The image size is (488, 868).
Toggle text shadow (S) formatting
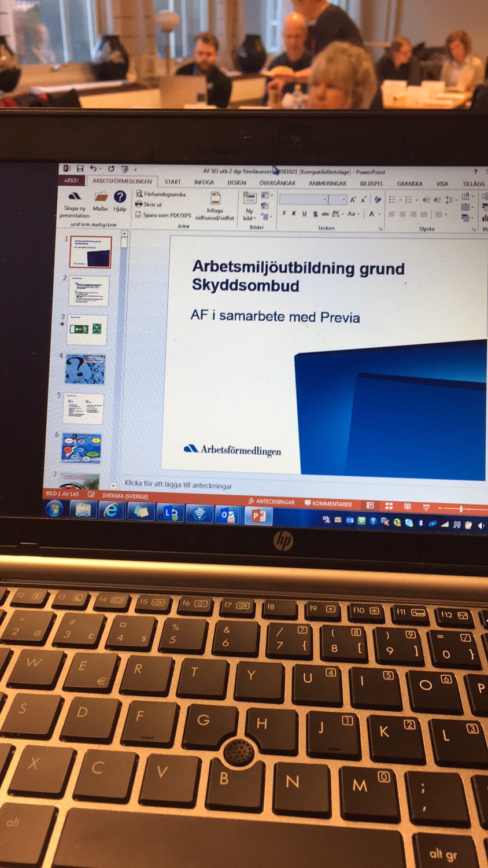pyautogui.click(x=315, y=214)
